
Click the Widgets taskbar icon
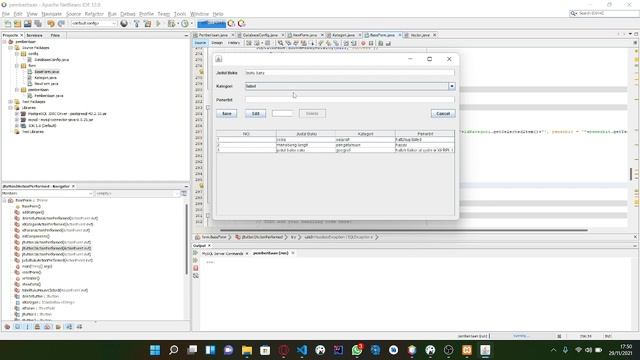(x=210, y=350)
